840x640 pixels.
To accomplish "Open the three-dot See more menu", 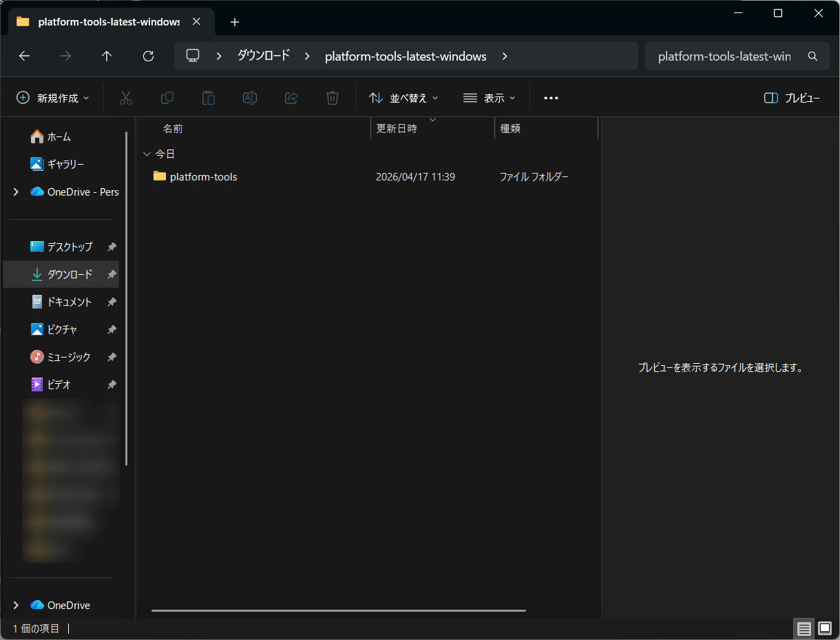I will click(x=551, y=98).
